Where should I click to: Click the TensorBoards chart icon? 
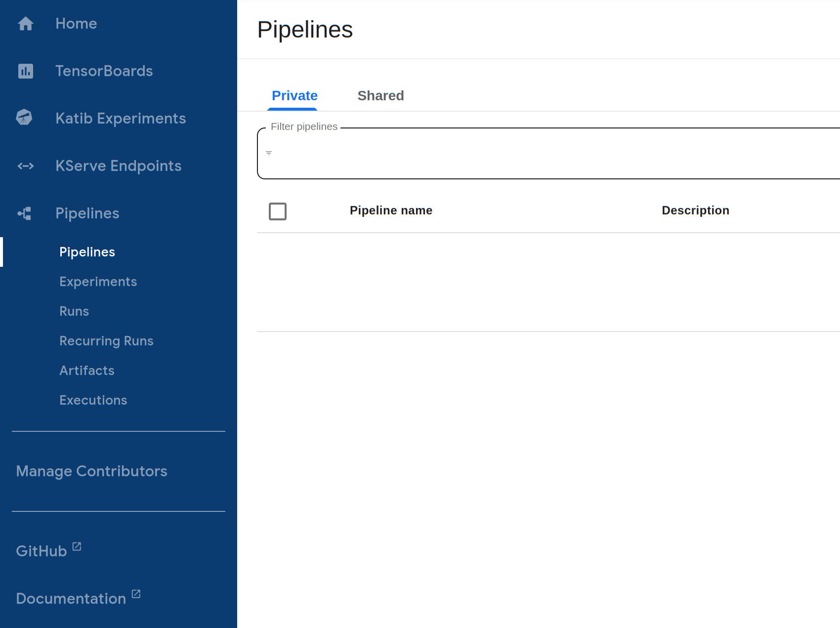coord(25,71)
